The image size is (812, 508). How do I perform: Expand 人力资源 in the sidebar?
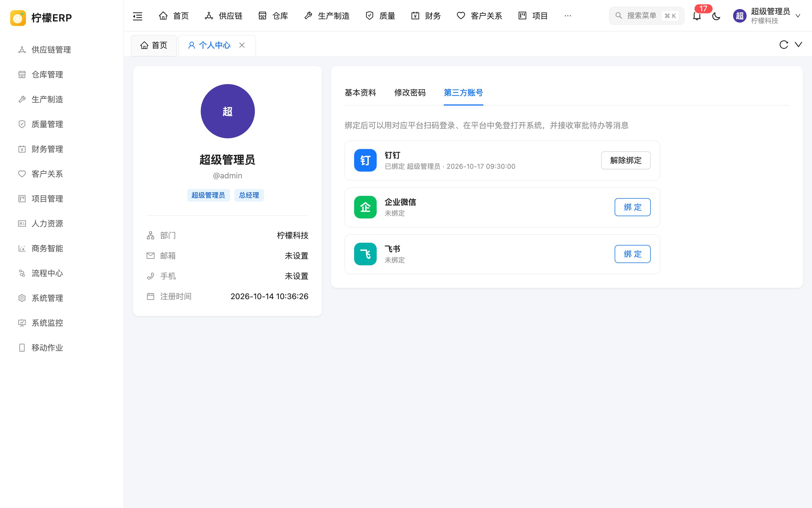point(62,224)
